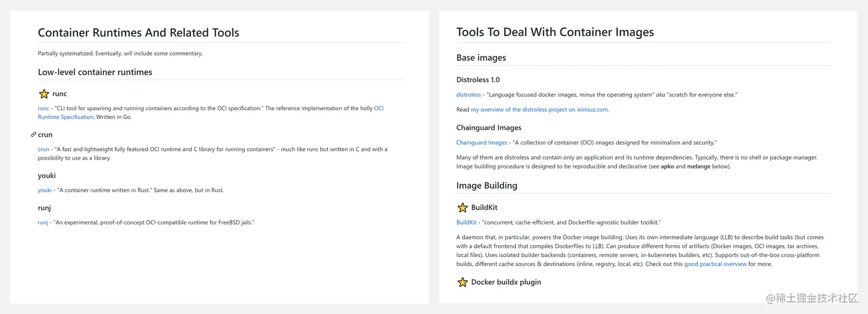The image size is (868, 314).
Task: Click the Docker buildx plugin heading text
Action: click(x=506, y=282)
